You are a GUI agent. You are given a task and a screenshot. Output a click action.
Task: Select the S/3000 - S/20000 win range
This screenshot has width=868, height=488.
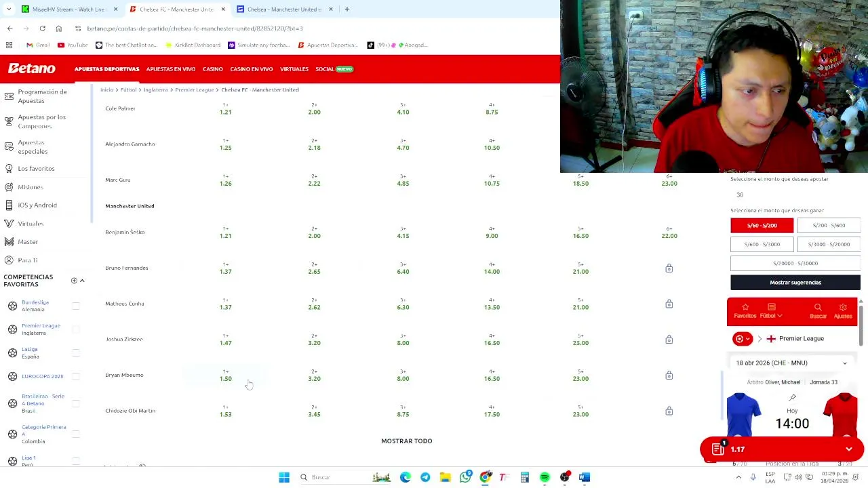829,244
